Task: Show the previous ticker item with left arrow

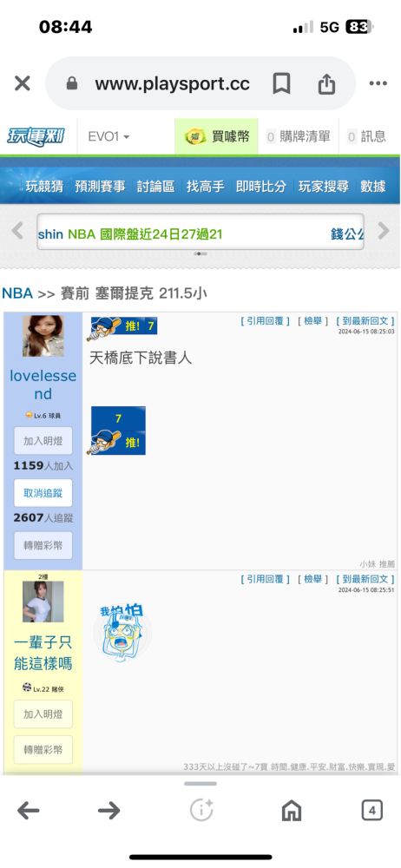Action: (x=17, y=230)
